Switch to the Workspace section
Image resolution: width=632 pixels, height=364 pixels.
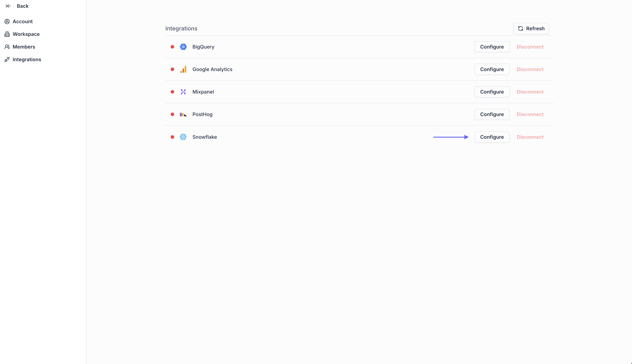click(x=26, y=34)
